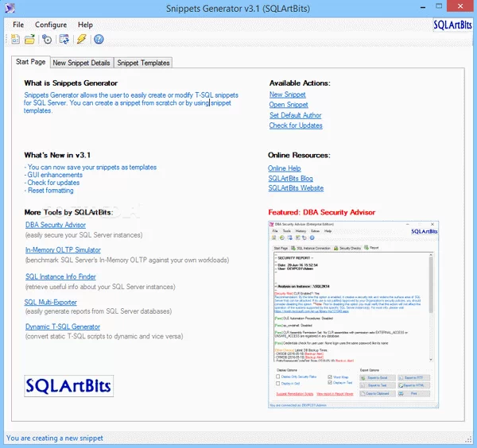Click the SQLArtBits logo in the top right
Screen dimensions: 477x448
pos(454,25)
